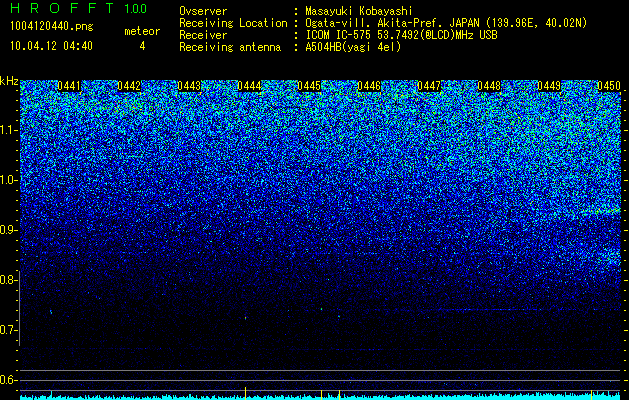Click the HROFFT program title
Image resolution: width=629 pixels, height=400 pixels.
coord(63,8)
